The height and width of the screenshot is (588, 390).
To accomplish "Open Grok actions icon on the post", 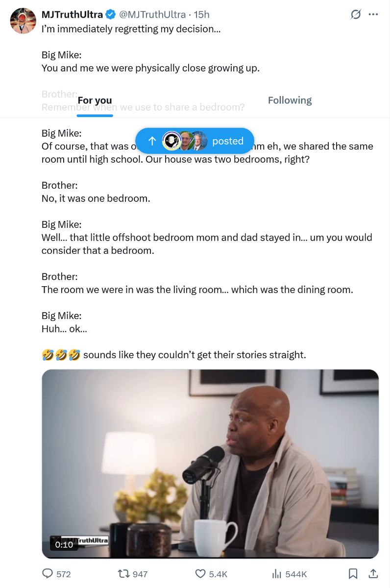I will [356, 15].
